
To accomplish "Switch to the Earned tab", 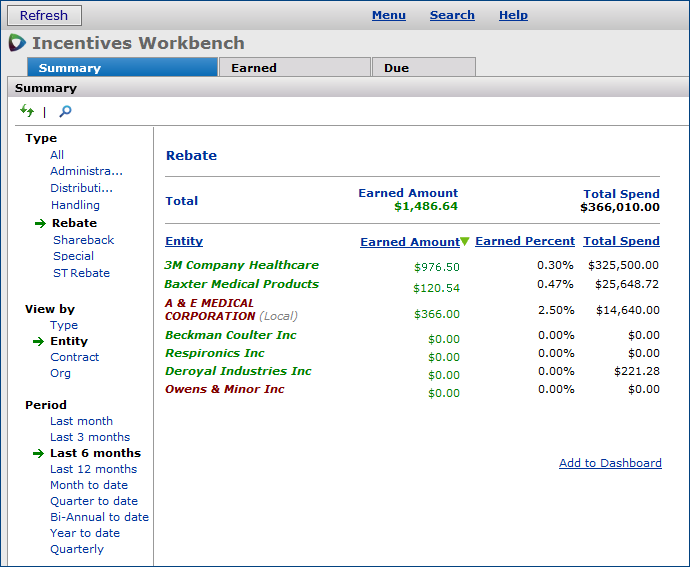I will click(254, 68).
